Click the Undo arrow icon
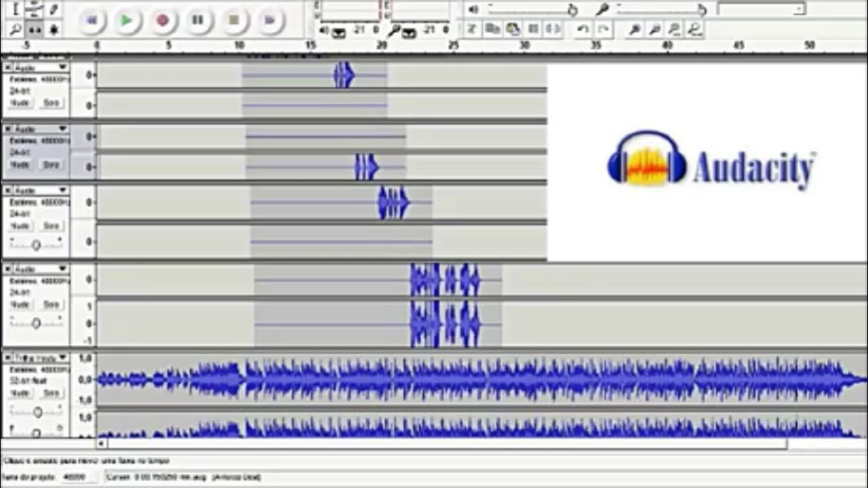The image size is (868, 488). click(583, 28)
